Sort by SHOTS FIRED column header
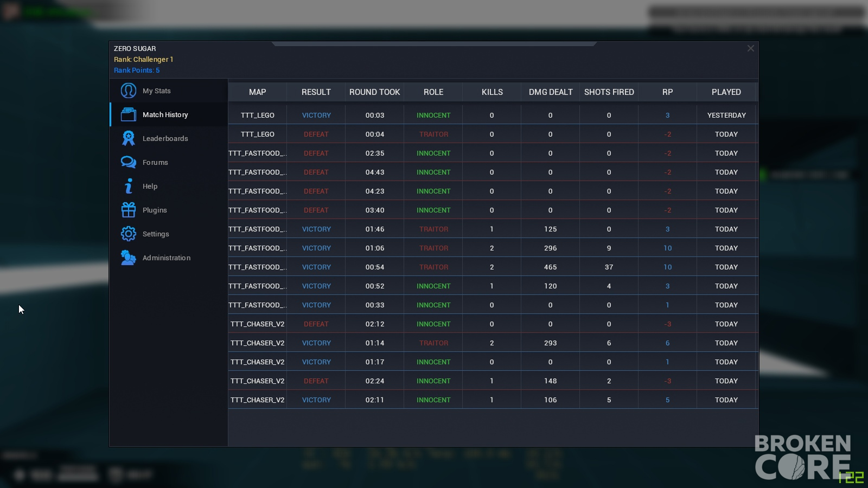 [609, 92]
